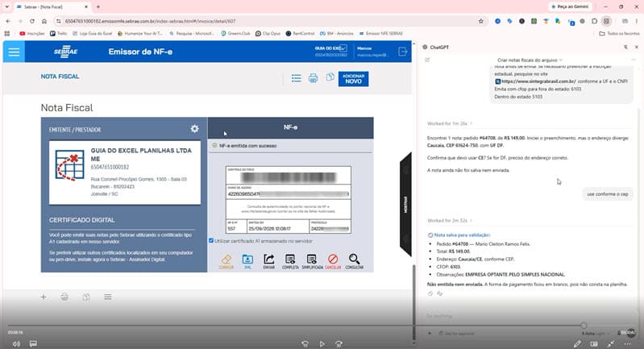
Task: Copy the ChatGPT response
Action: (430, 293)
